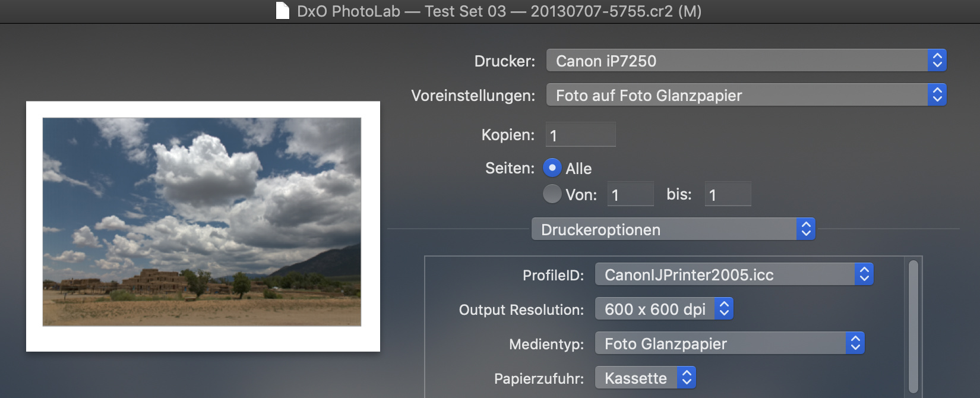
Task: Click the Output Resolution arrow icon
Action: (x=724, y=309)
